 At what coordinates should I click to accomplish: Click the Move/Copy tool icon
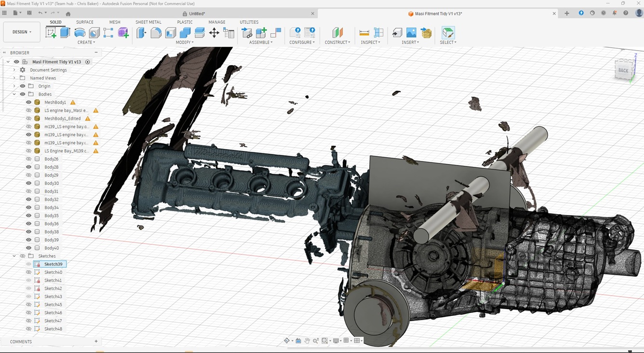tap(214, 33)
